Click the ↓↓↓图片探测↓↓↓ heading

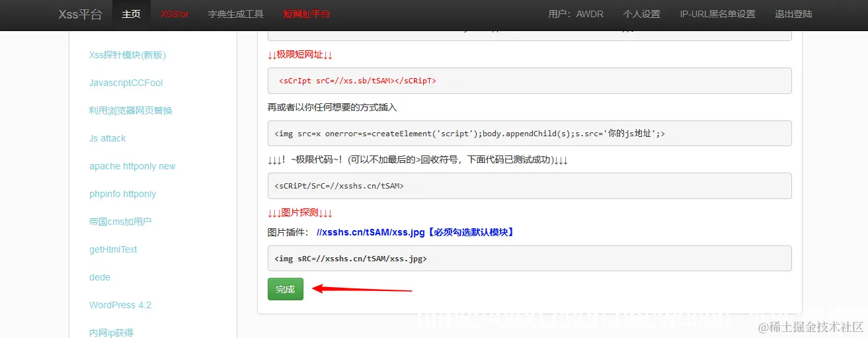click(x=300, y=213)
